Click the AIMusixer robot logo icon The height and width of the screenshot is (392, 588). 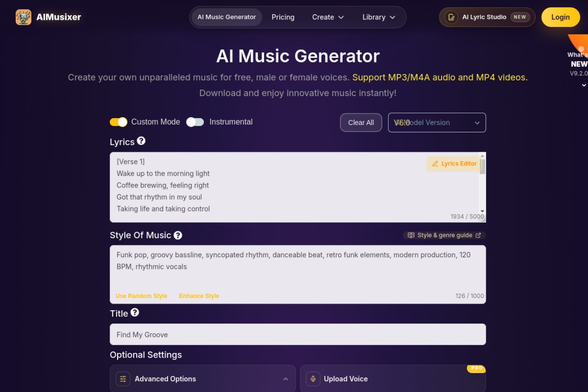[23, 17]
